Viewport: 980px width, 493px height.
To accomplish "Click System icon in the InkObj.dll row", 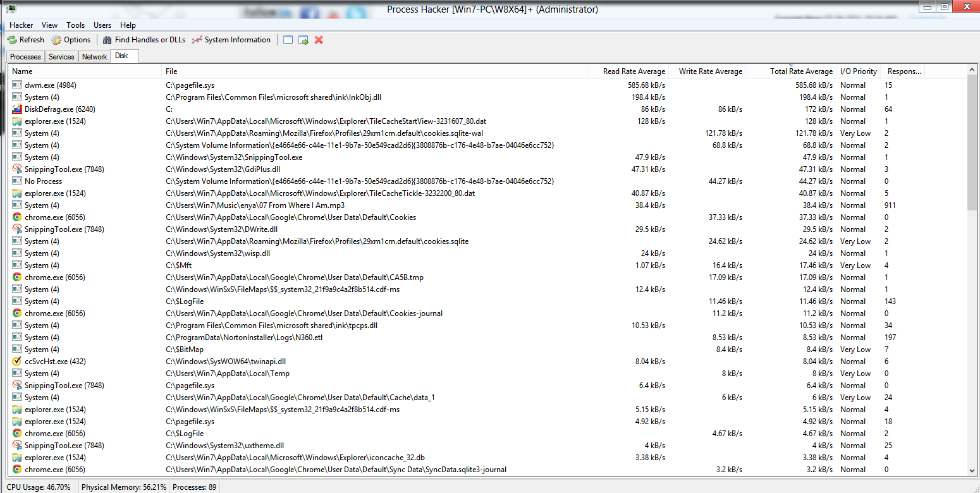I will coord(17,97).
